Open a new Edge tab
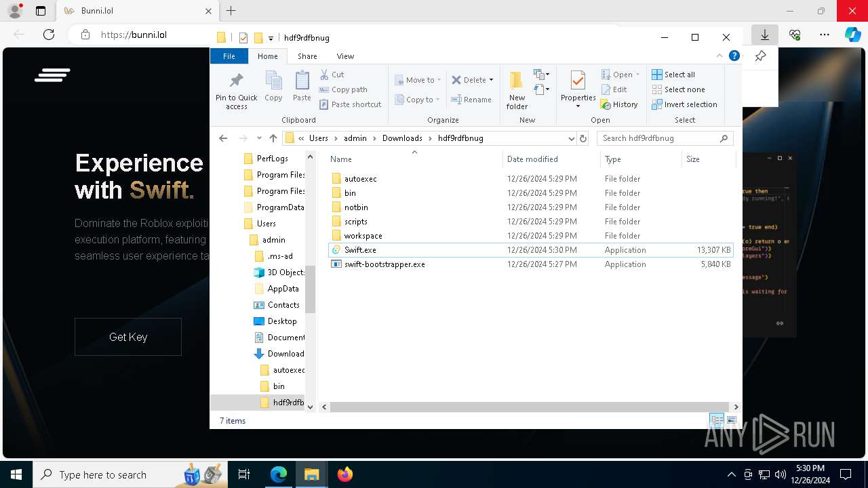Viewport: 868px width, 488px height. point(231,11)
